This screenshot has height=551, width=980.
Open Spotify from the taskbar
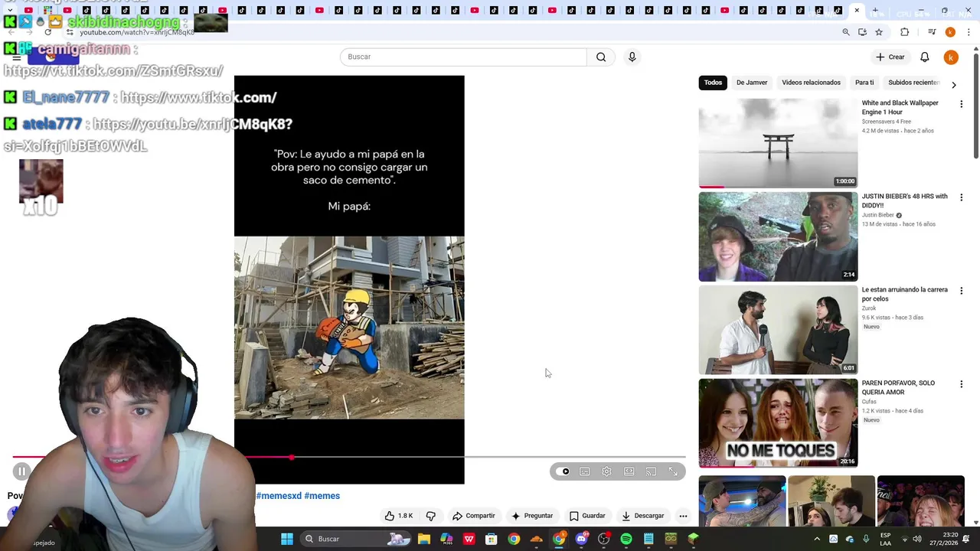point(626,539)
